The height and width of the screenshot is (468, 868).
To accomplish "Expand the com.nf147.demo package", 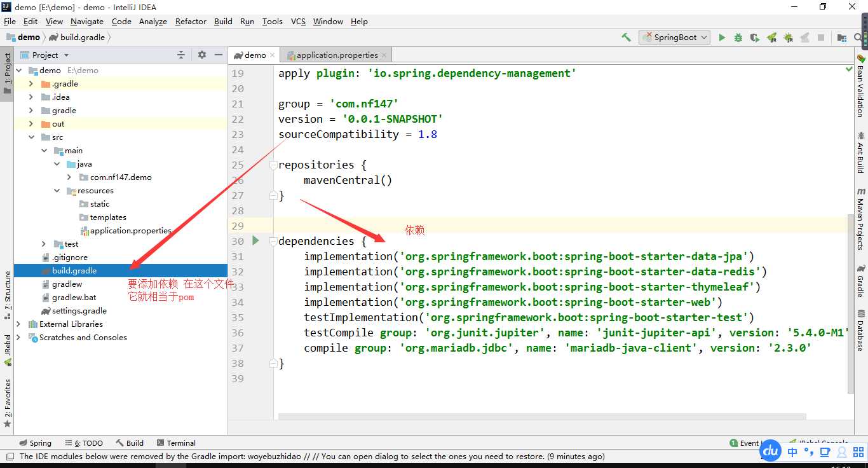I will [69, 177].
